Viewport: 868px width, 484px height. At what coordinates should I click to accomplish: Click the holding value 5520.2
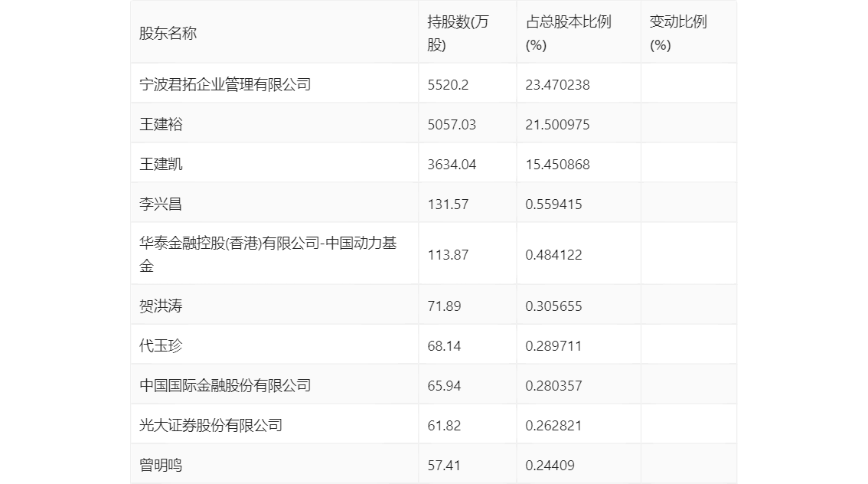[x=448, y=85]
